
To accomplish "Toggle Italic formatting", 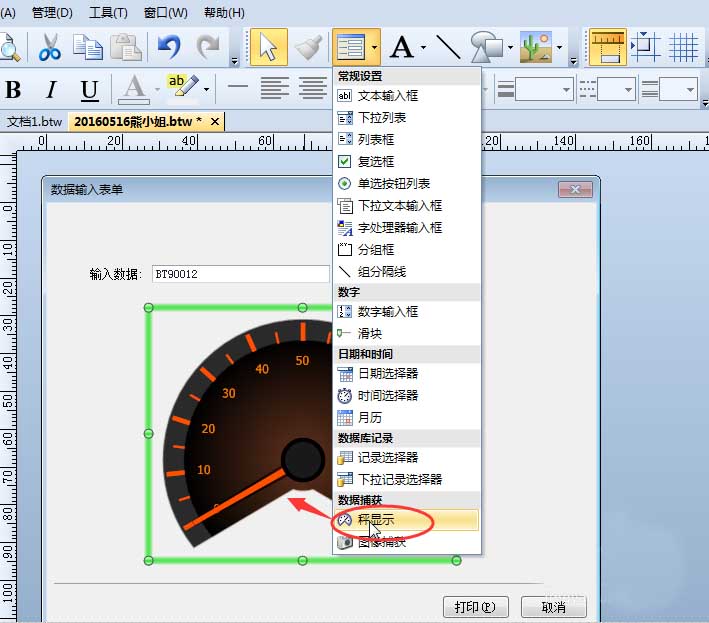I will coord(52,89).
